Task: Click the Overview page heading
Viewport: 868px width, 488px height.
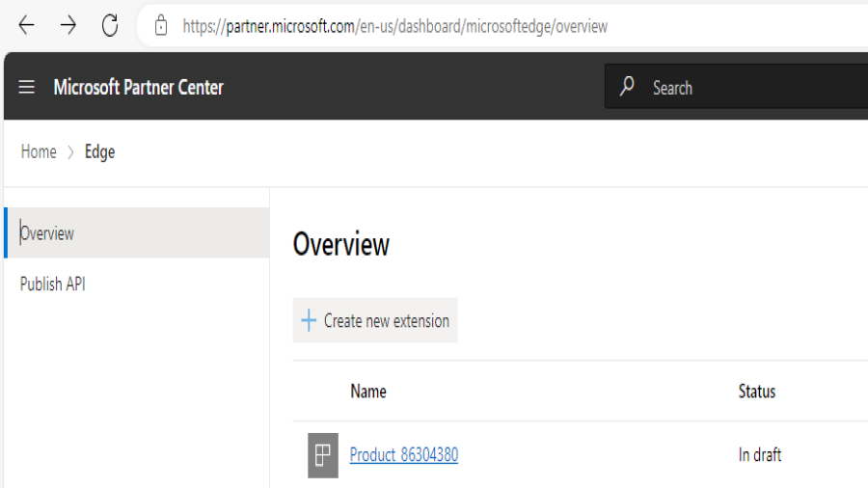Action: (341, 245)
